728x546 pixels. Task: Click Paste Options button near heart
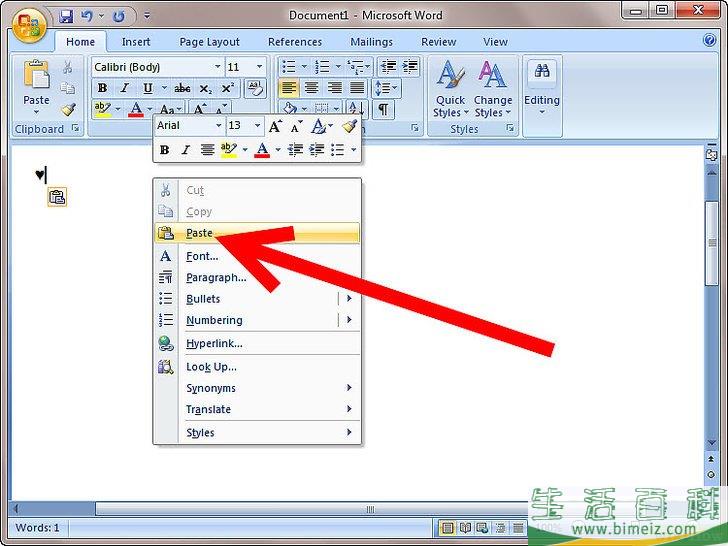pyautogui.click(x=57, y=197)
